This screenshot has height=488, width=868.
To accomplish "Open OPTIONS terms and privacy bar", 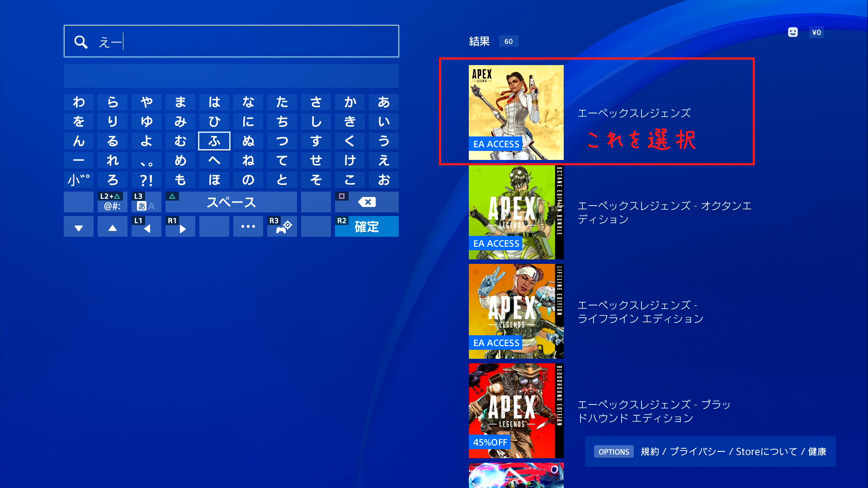I will 710,451.
